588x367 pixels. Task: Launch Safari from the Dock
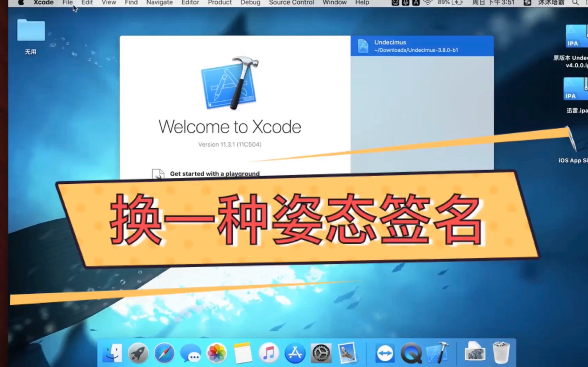pyautogui.click(x=164, y=353)
